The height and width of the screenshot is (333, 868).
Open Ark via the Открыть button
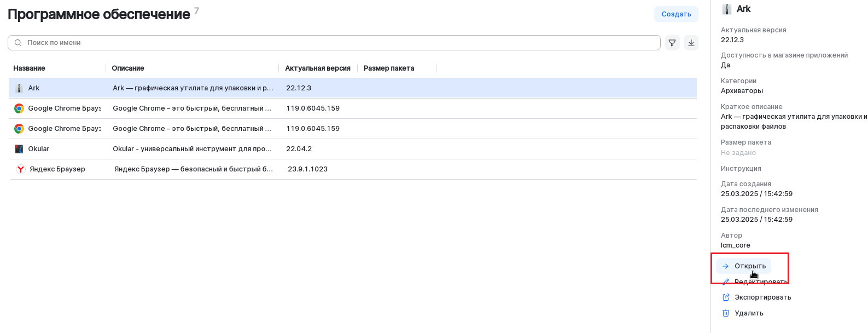[744, 266]
